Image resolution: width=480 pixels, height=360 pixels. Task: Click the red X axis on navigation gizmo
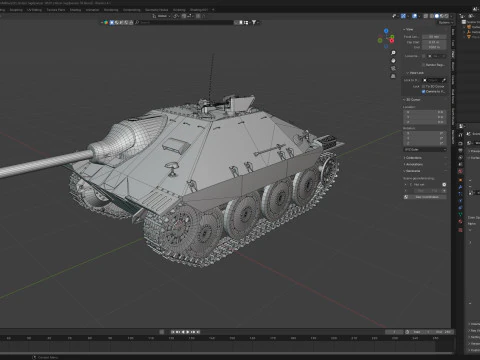tap(392, 41)
